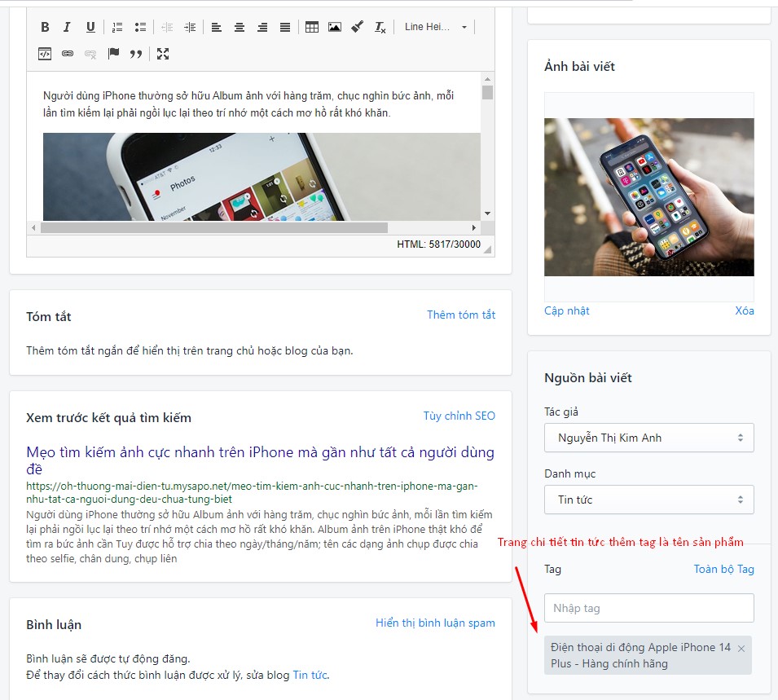
Task: Align text to the right
Action: [x=262, y=27]
